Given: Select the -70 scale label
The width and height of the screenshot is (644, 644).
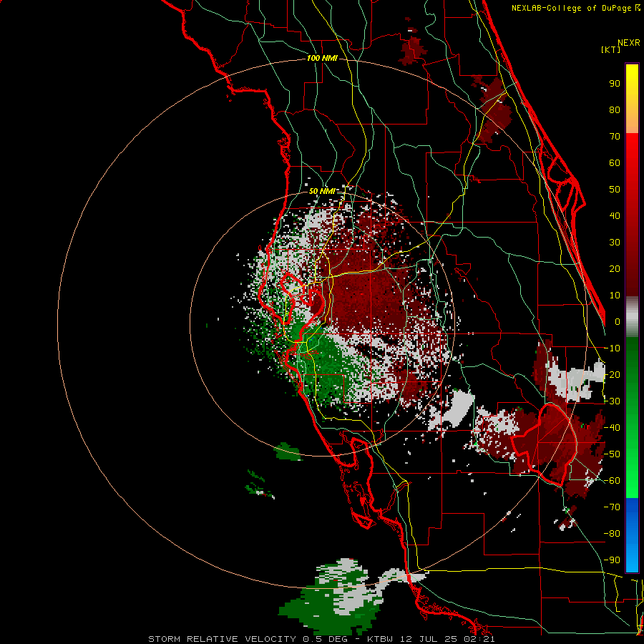Looking at the screenshot, I should 612,507.
